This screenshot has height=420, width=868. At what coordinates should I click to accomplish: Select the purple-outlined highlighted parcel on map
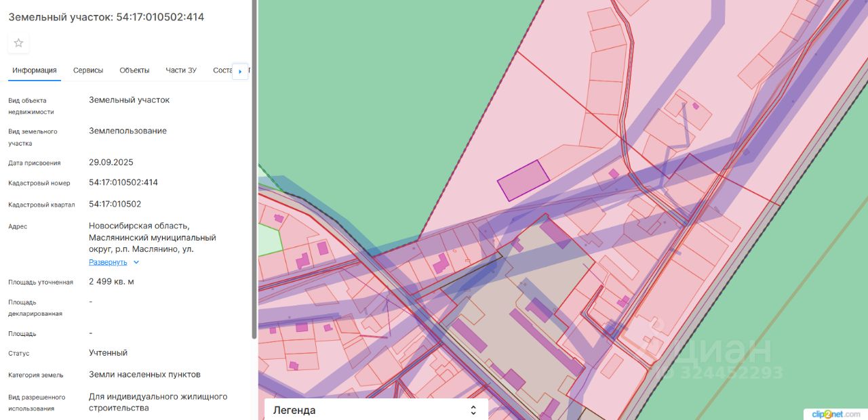(523, 180)
